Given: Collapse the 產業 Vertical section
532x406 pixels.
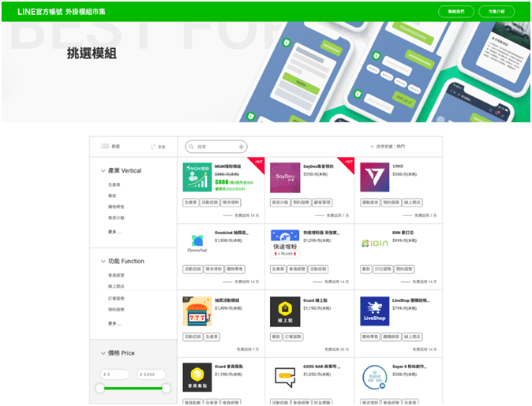Looking at the screenshot, I should click(x=103, y=171).
